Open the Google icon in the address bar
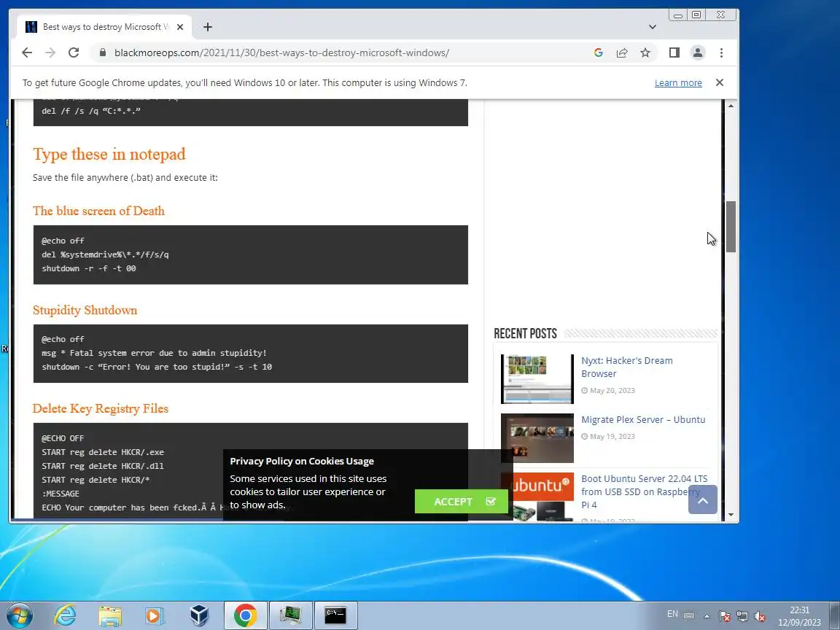 (x=599, y=52)
